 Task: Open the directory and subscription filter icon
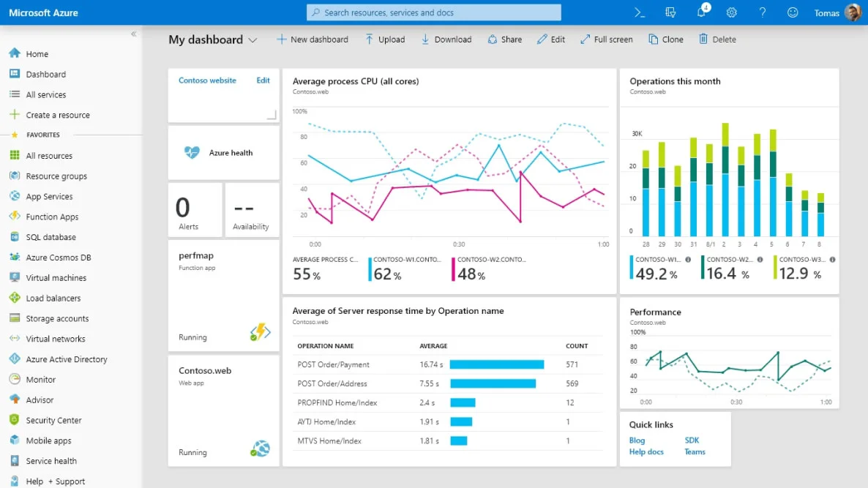[x=670, y=12]
